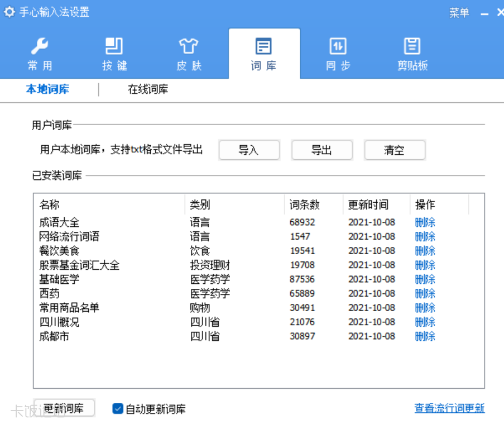Click the entry count 87536
The width and height of the screenshot is (504, 424).
[x=302, y=279]
